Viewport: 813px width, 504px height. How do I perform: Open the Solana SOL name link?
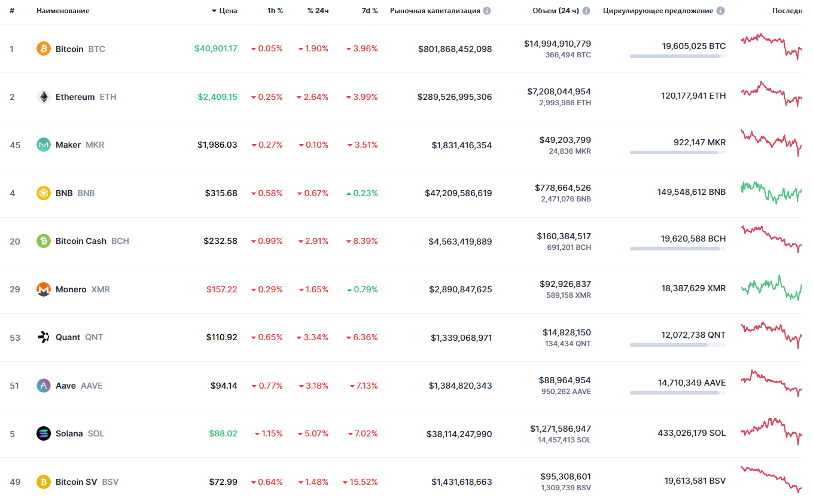tap(80, 433)
